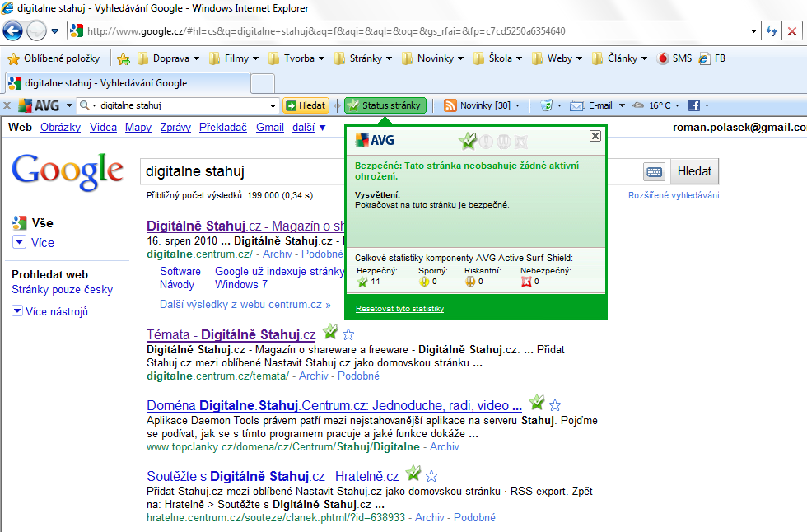Click AVG safety icon beside Témata result
The image size is (807, 532).
click(330, 332)
